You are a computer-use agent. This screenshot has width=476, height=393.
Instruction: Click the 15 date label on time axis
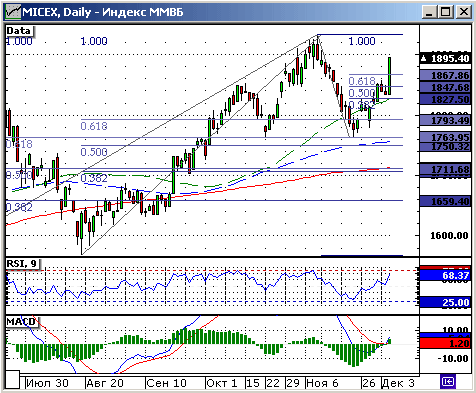pos(253,383)
